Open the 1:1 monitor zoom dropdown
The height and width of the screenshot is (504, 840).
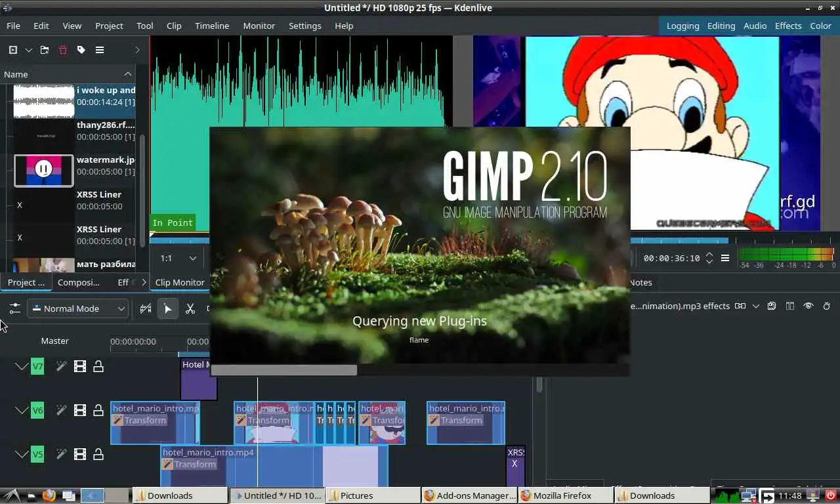tap(178, 258)
